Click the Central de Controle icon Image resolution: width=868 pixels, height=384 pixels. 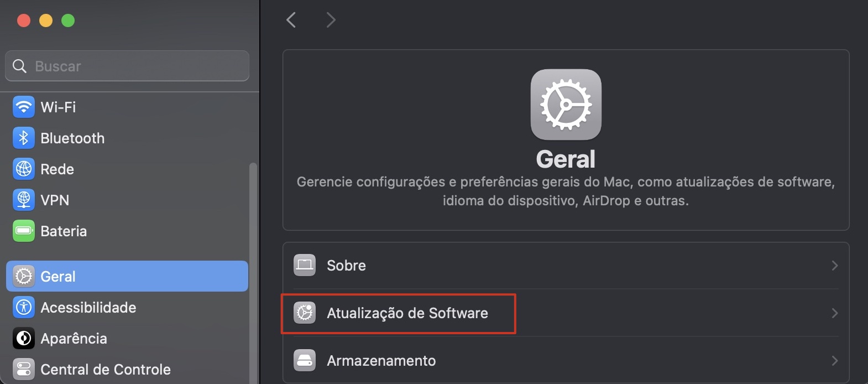[x=23, y=369]
